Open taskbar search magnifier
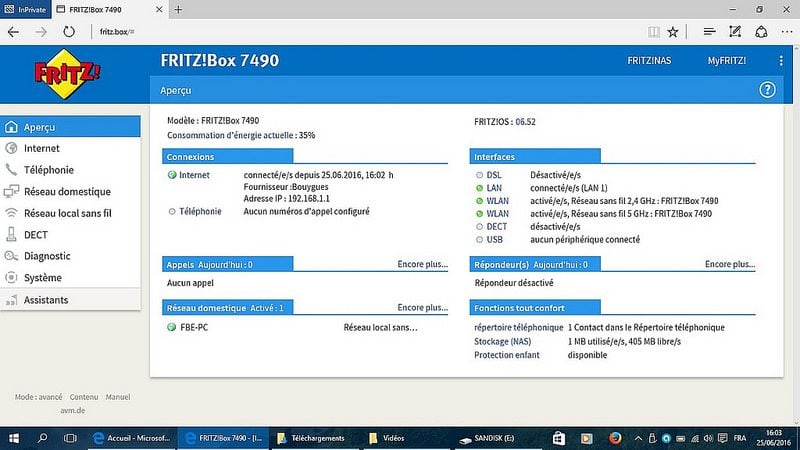 42,438
